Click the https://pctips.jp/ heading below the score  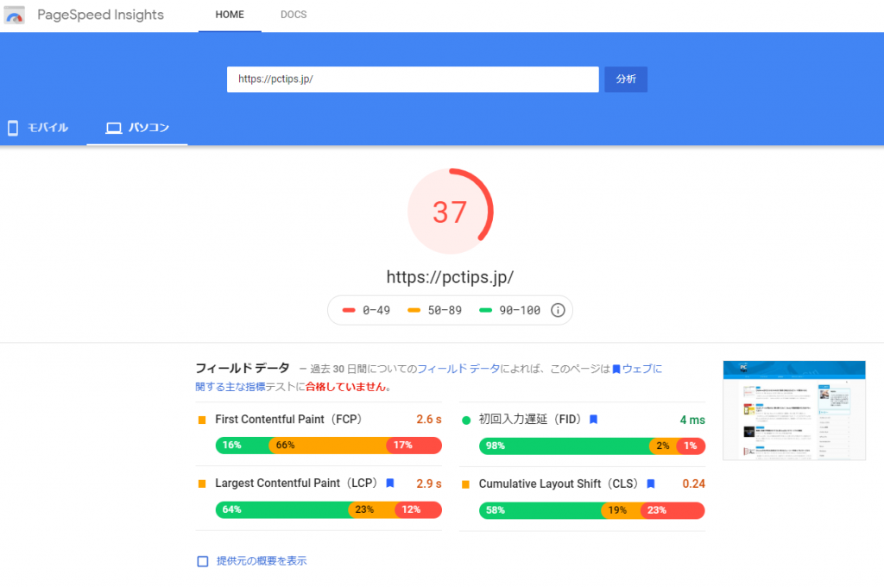(450, 277)
